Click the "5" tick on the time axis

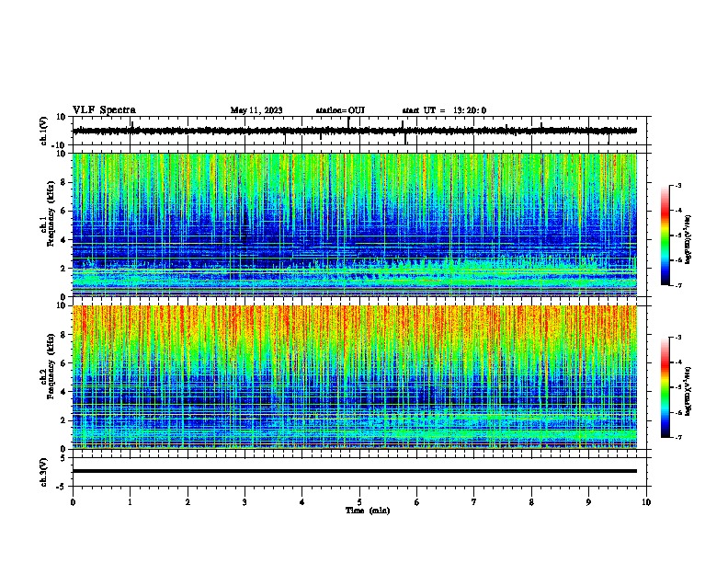point(359,502)
